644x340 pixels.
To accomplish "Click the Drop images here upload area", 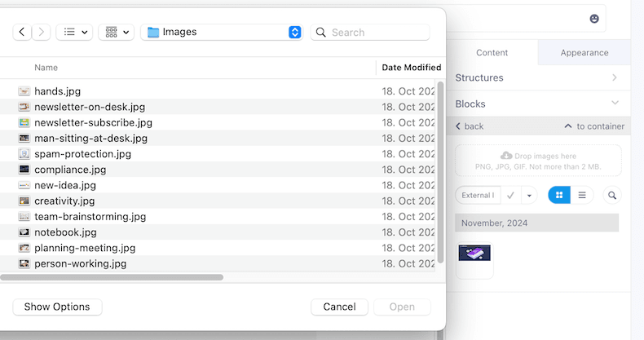I will pyautogui.click(x=538, y=161).
